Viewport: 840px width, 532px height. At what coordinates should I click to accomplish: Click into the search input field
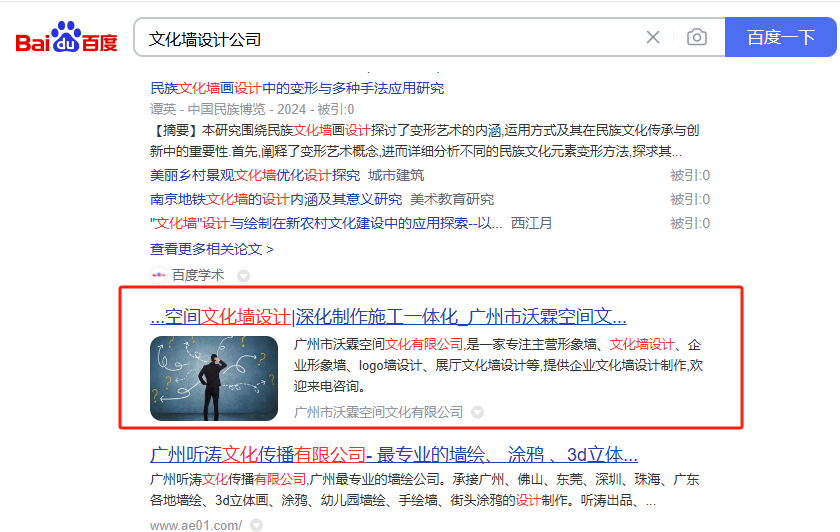(390, 38)
